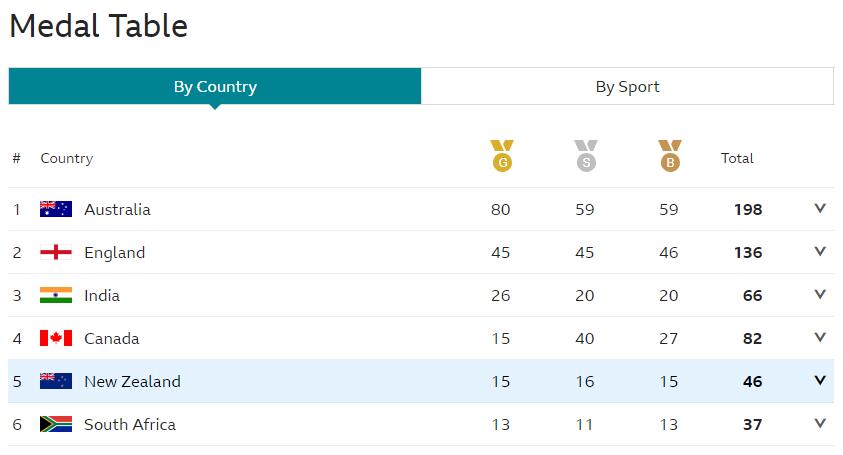The height and width of the screenshot is (455, 843).
Task: Expand the Australia row details
Action: (820, 209)
